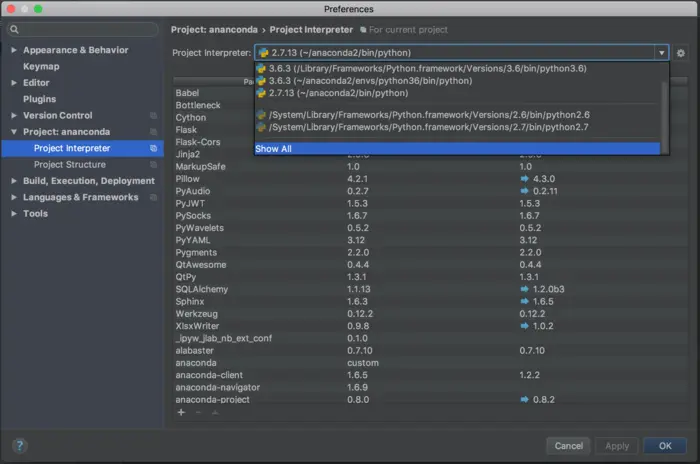Select the PyJWT package row

coord(430,204)
